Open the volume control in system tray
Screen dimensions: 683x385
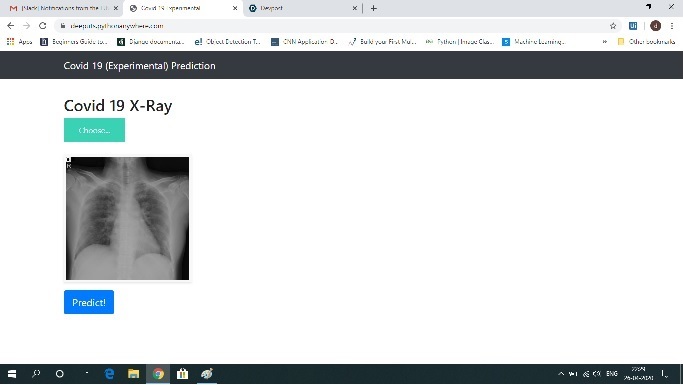pos(597,374)
